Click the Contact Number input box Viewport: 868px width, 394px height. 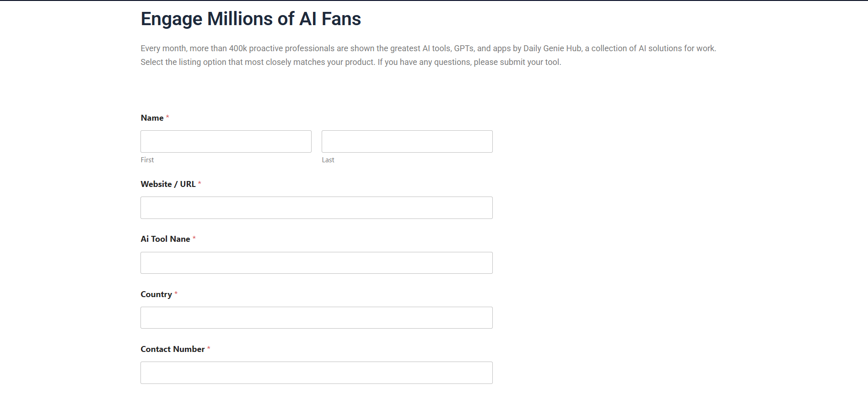click(x=316, y=373)
